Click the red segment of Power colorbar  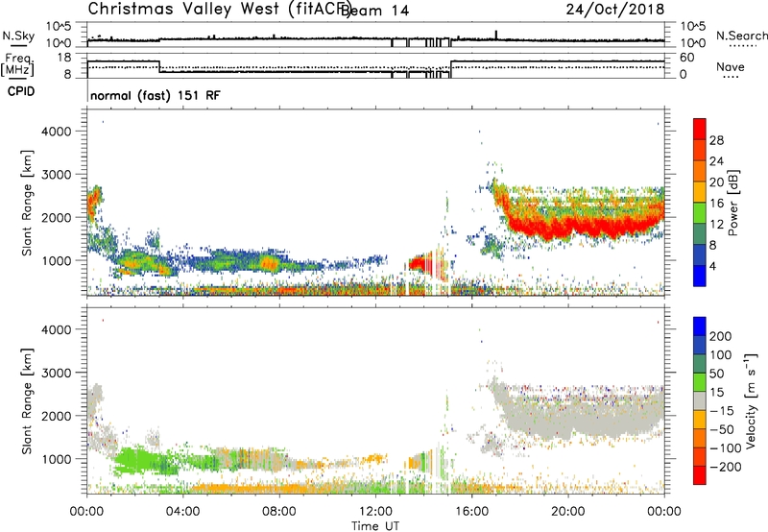(700, 129)
